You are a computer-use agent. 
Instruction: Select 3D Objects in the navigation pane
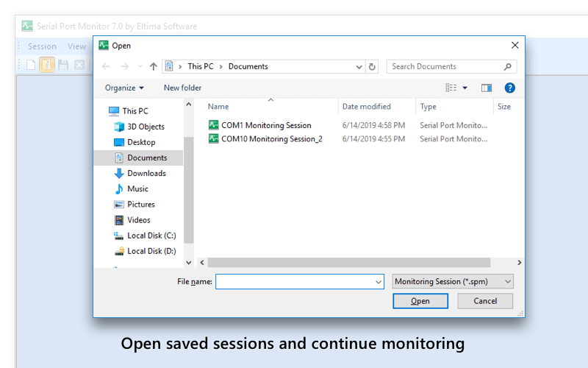(x=139, y=127)
